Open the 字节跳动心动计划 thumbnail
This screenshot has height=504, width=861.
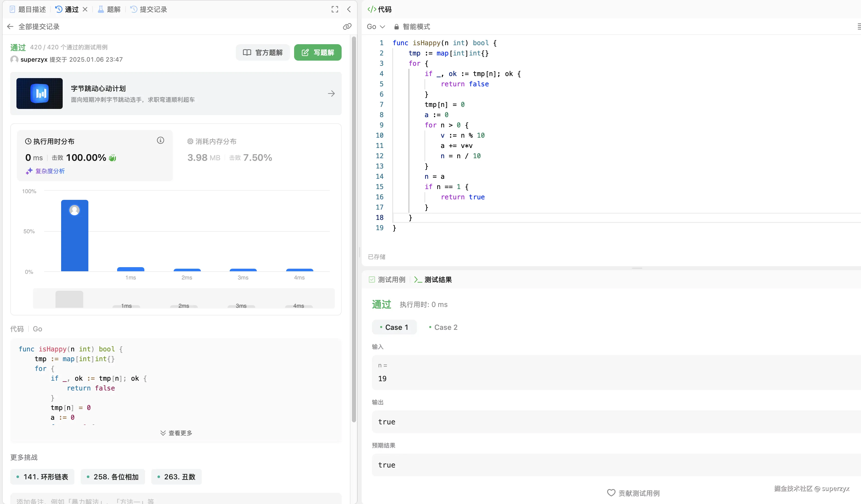coord(40,93)
